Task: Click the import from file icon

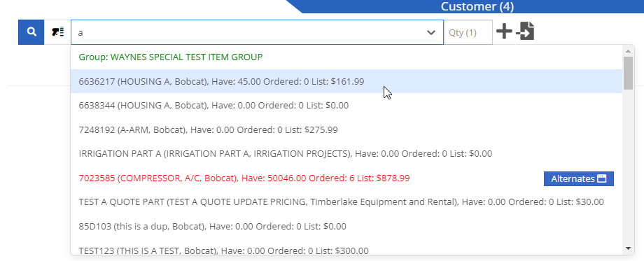Action: (x=525, y=31)
